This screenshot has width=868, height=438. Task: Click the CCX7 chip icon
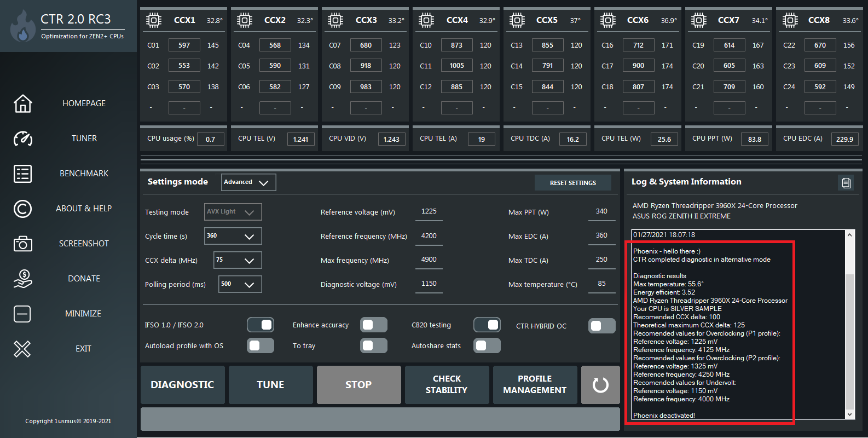pos(699,20)
